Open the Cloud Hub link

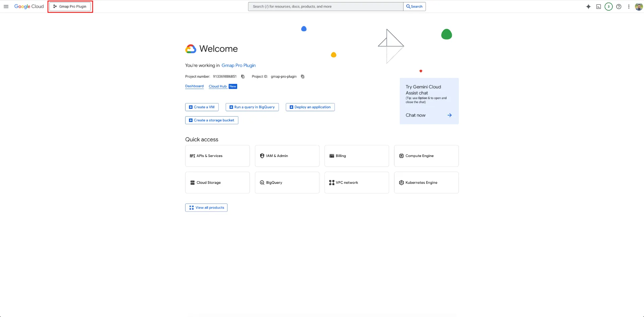tap(218, 86)
